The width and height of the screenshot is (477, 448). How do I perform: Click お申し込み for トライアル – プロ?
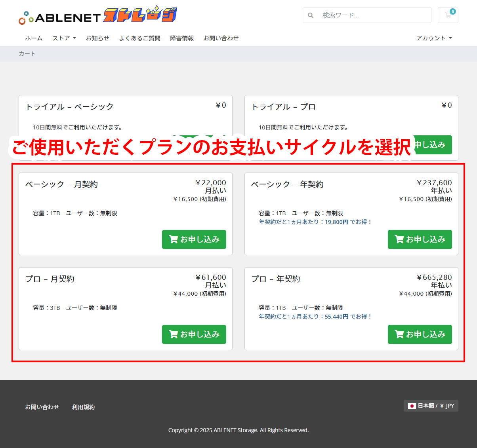pyautogui.click(x=434, y=145)
